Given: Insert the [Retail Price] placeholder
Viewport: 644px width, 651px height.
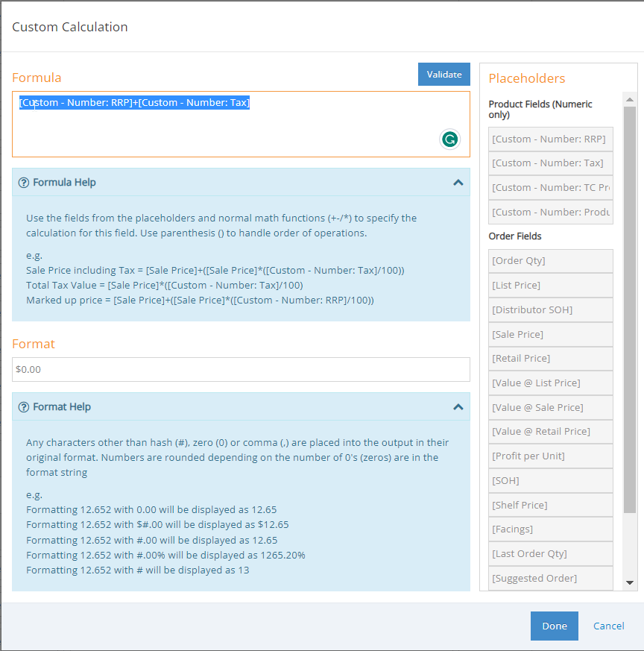Looking at the screenshot, I should pyautogui.click(x=551, y=358).
